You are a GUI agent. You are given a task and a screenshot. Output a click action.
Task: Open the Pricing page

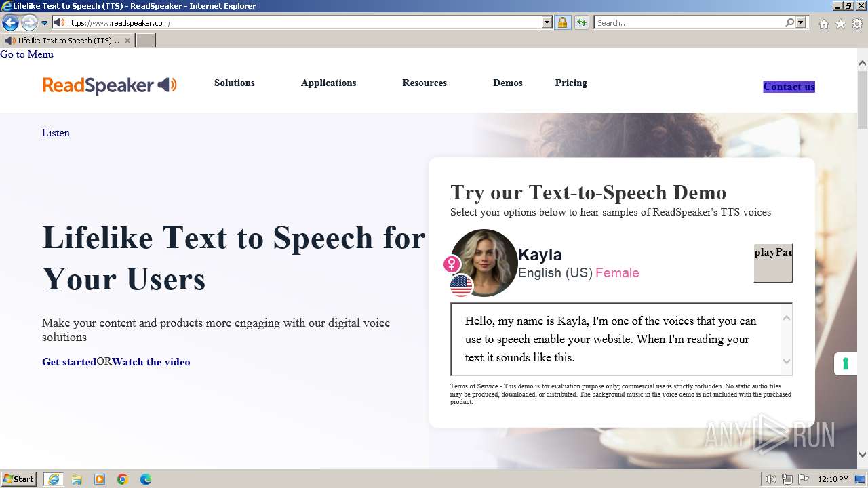point(571,83)
